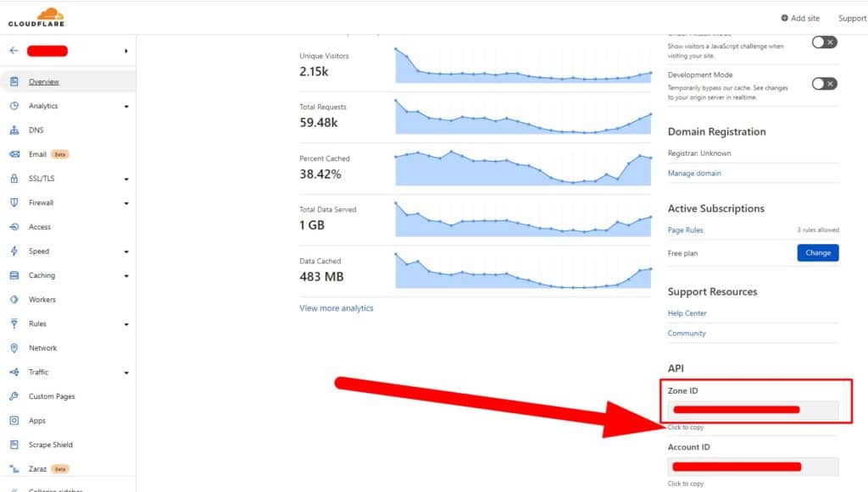Expand the SSL/TLS submenu arrow
This screenshot has width=868, height=492.
[x=126, y=180]
